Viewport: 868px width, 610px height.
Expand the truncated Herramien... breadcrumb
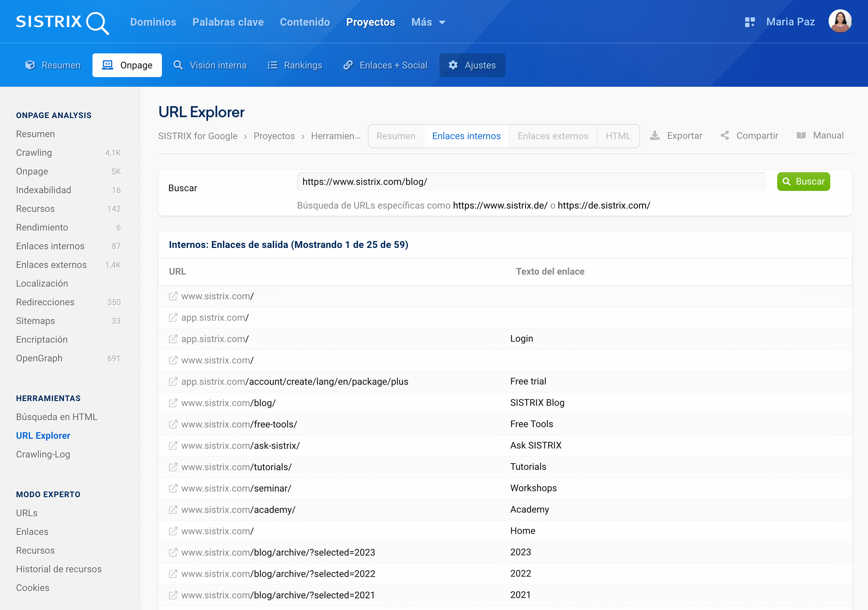tap(335, 136)
